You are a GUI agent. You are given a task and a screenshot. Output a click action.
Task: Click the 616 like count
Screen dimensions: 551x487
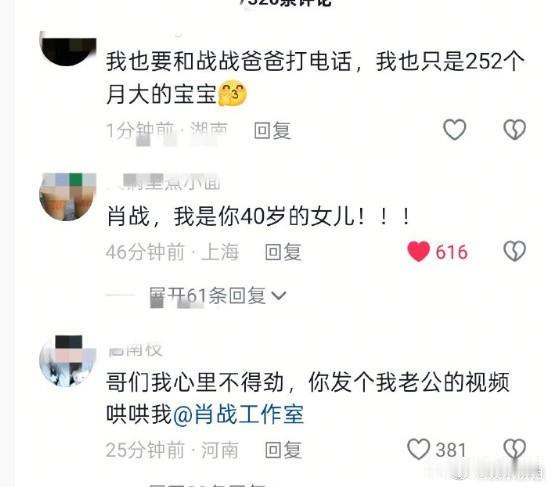coord(452,252)
